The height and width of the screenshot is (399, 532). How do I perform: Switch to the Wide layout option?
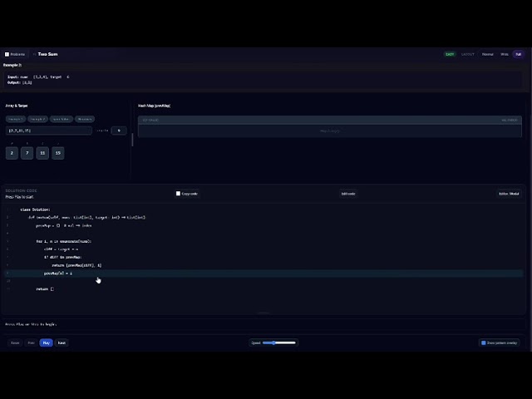505,54
